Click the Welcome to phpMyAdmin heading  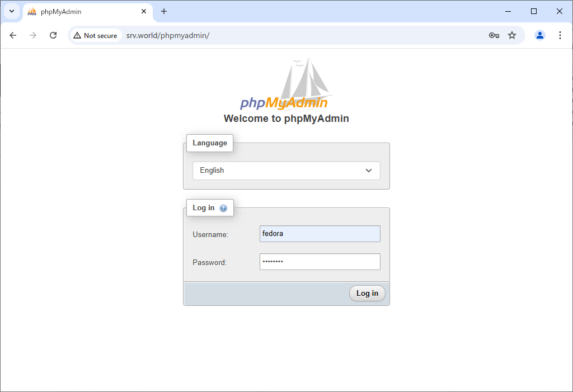pyautogui.click(x=286, y=119)
